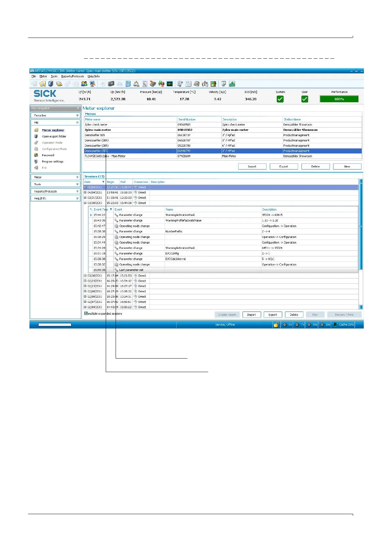Expand the Meter navigation section
This screenshot has width=392, height=555.
[x=55, y=177]
